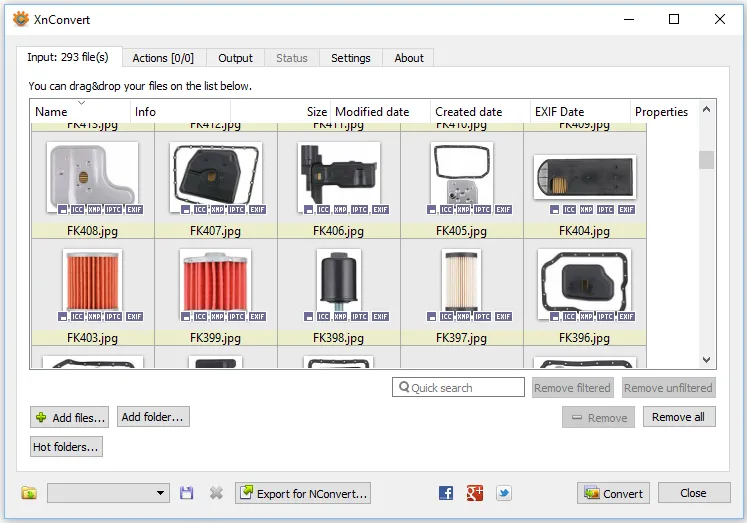Click Export for NConvert... button
747x523 pixels.
point(303,493)
